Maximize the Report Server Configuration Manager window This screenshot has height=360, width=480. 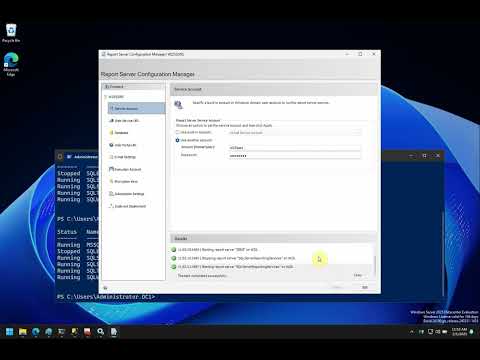[360, 54]
